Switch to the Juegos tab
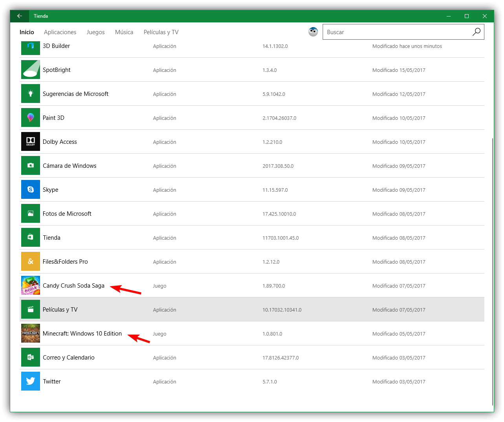Viewport: 504px width, 422px height. tap(96, 32)
